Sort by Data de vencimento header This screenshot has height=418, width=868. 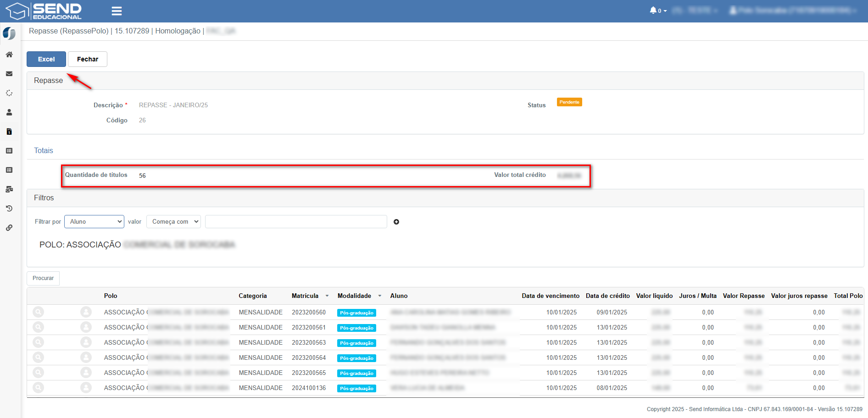(x=551, y=296)
